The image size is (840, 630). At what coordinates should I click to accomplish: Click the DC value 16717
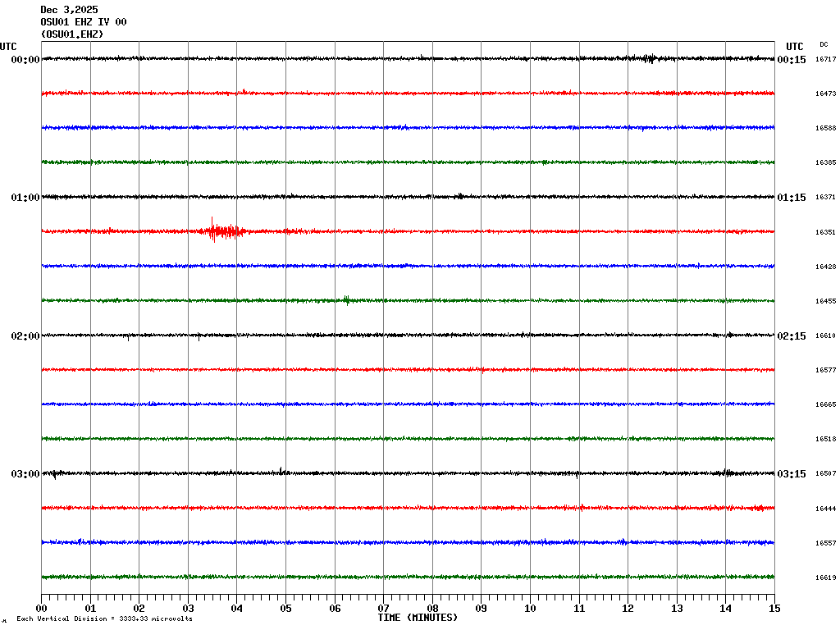(x=825, y=60)
